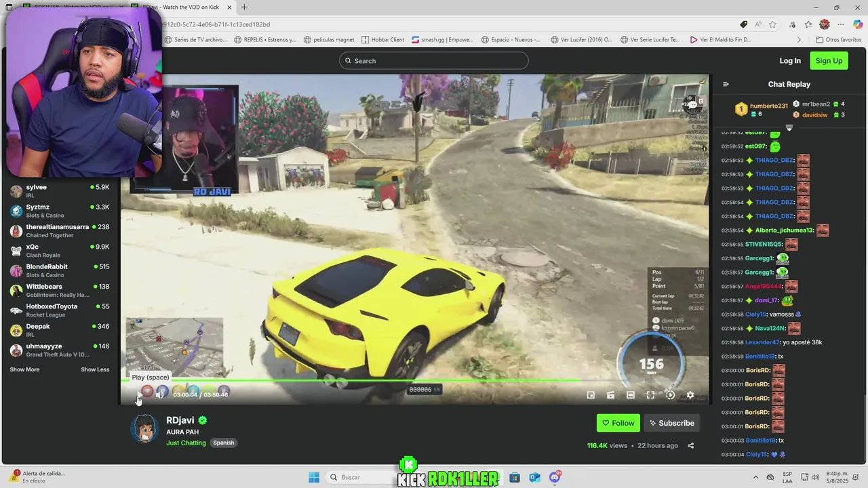Viewport: 868px width, 488px height.
Task: Open BlondeRabbit channel in sidebar
Action: point(60,270)
